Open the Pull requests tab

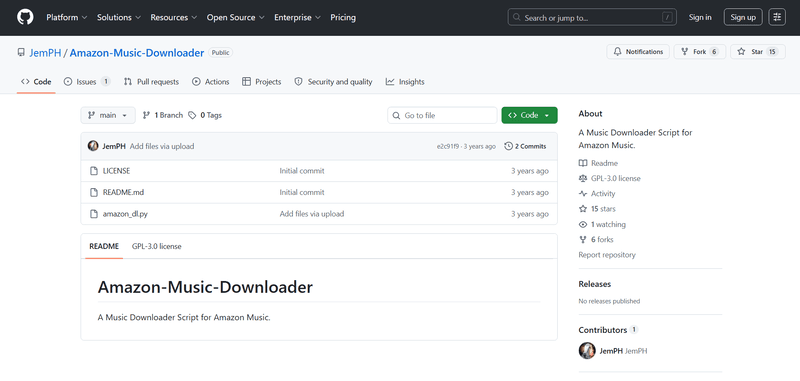(x=152, y=82)
